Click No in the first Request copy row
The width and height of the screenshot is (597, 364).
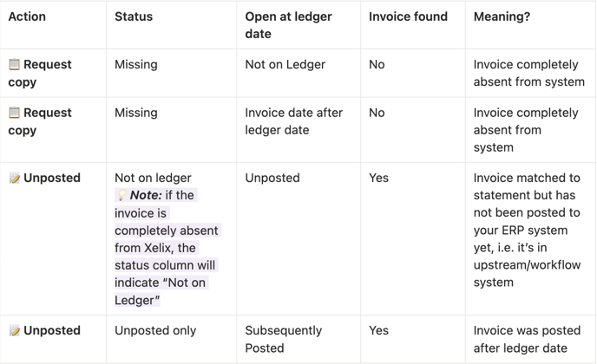tap(377, 64)
